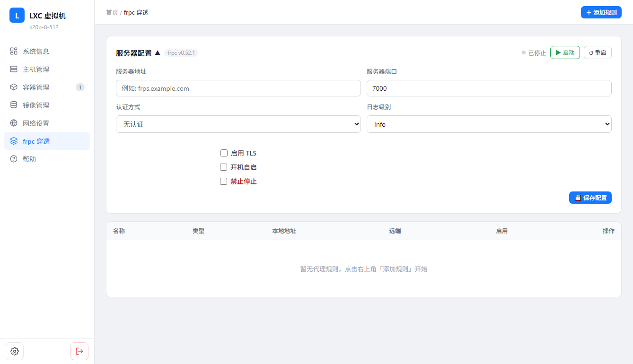Open 主机管理 menu item
Screen dimensions: 633x364
[47, 69]
